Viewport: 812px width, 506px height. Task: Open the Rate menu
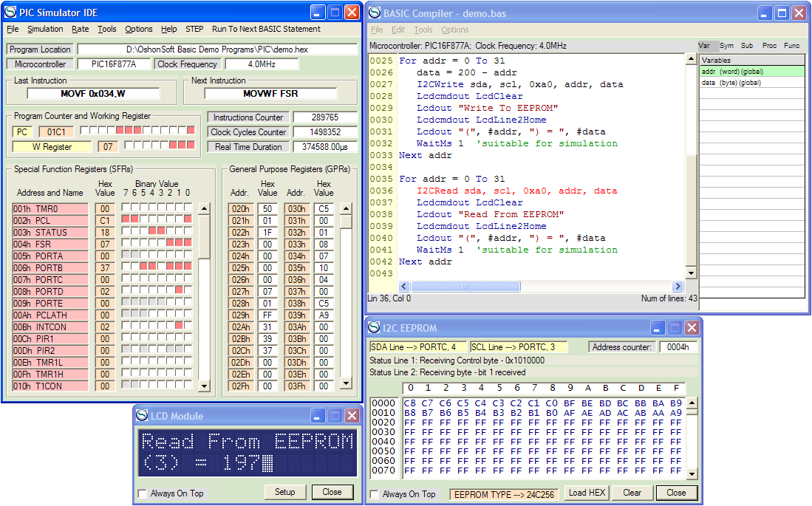(81, 29)
